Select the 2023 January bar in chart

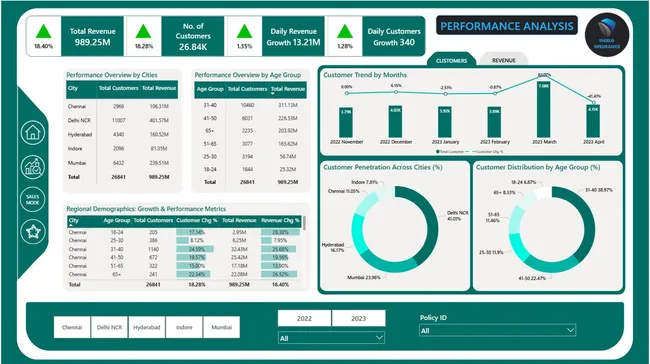445,122
